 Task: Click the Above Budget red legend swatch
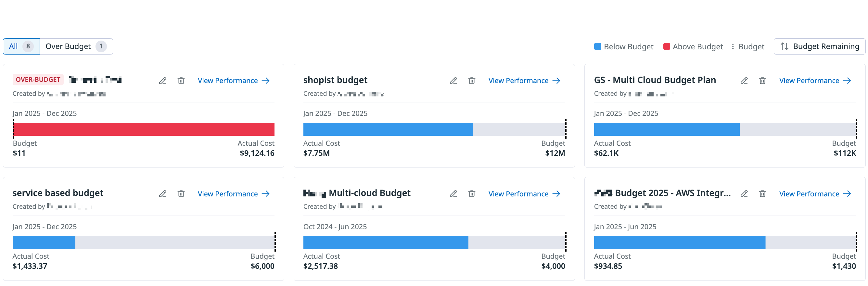pos(666,46)
